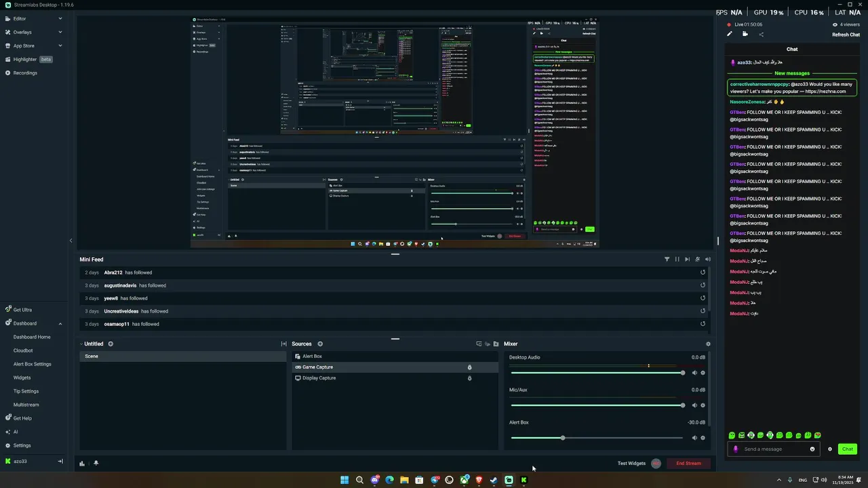Screen dimensions: 868x488
Task: Collapse the left preview panel arrow
Action: [x=71, y=241]
